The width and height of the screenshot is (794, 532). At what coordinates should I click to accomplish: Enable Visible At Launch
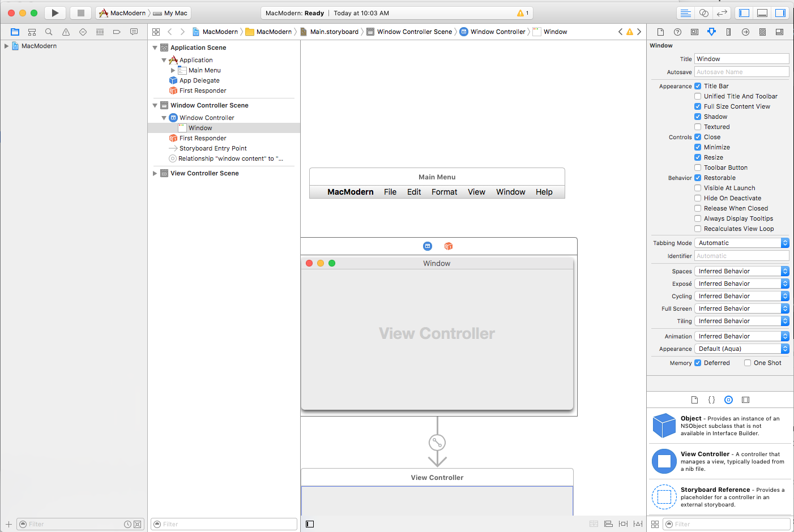[697, 187]
